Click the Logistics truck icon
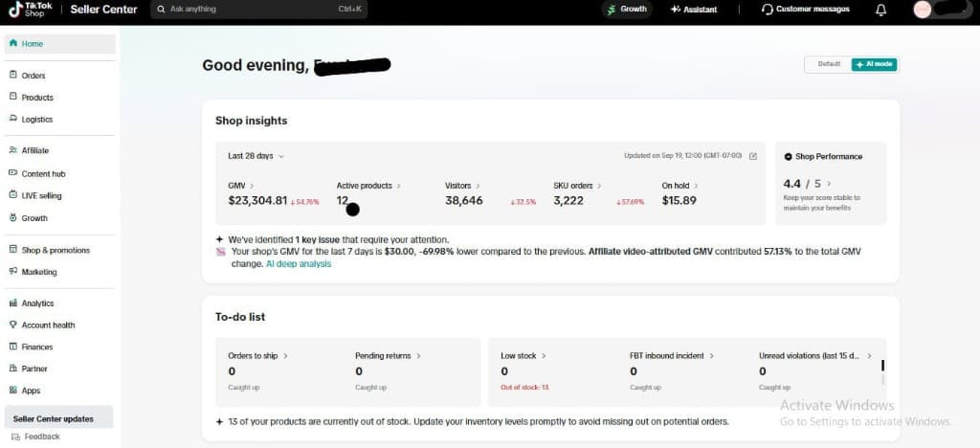The height and width of the screenshot is (448, 980). click(13, 119)
